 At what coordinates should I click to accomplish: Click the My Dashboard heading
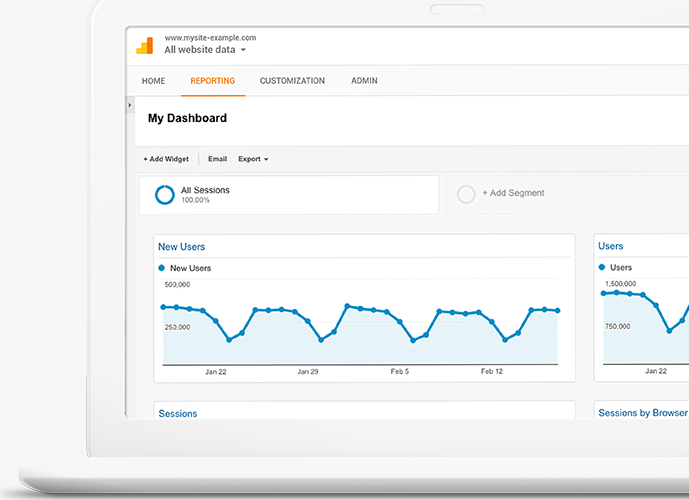click(x=188, y=118)
